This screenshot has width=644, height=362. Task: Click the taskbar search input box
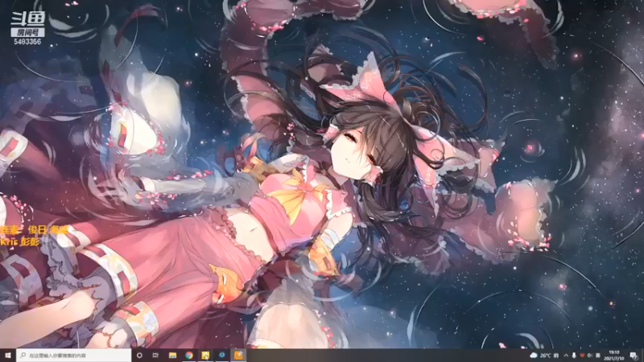[74, 356]
